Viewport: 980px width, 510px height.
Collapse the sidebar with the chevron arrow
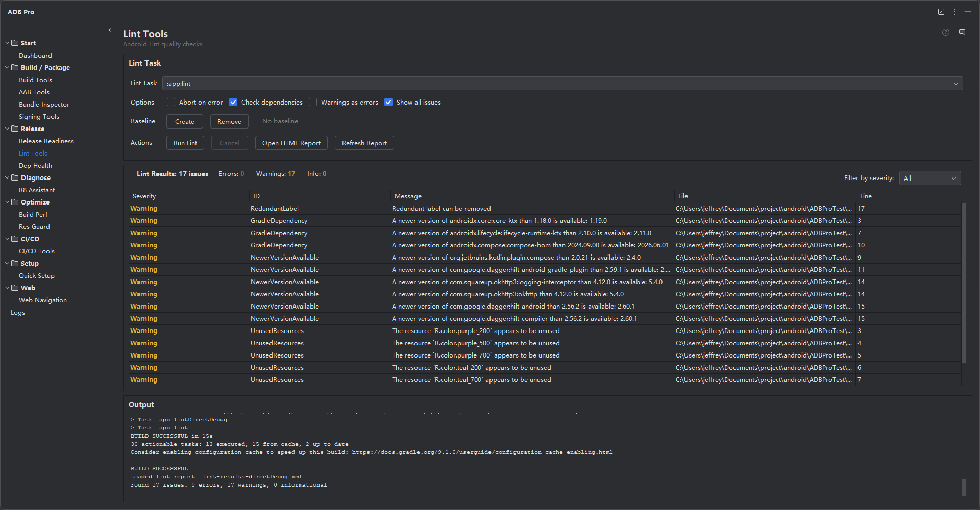point(110,30)
